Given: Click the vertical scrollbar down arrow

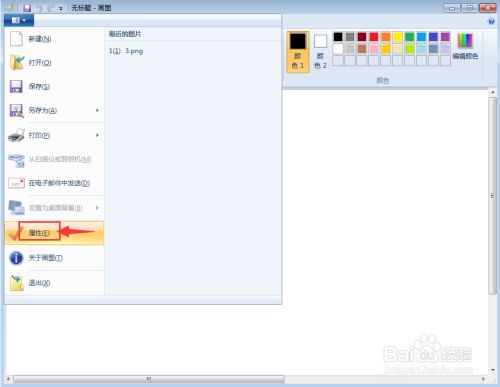Looking at the screenshot, I should [x=493, y=369].
